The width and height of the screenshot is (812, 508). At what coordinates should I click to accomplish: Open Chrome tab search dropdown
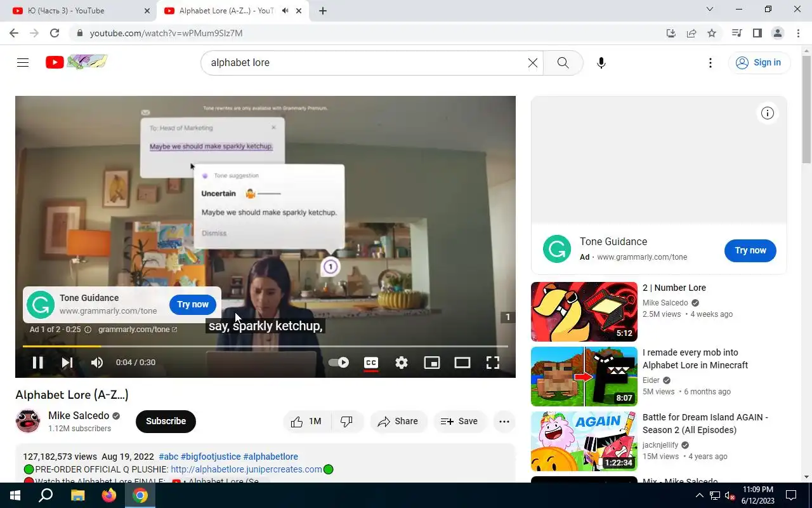click(710, 10)
